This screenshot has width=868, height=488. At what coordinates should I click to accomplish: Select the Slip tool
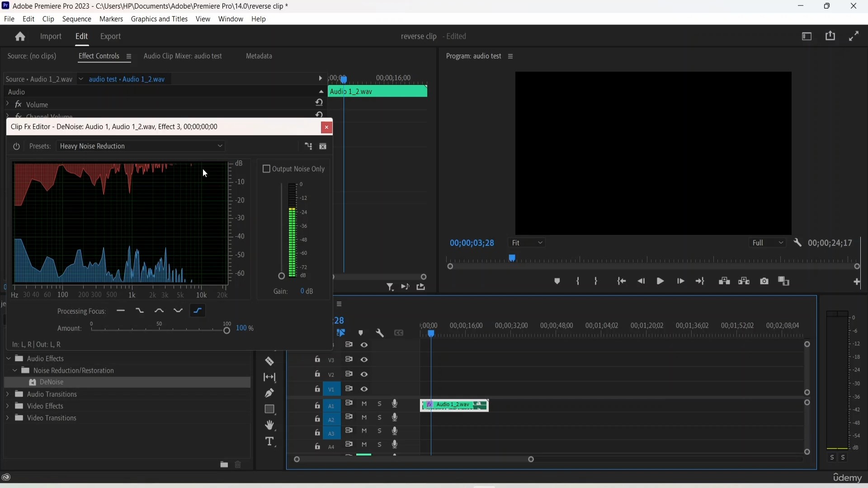pos(270,378)
